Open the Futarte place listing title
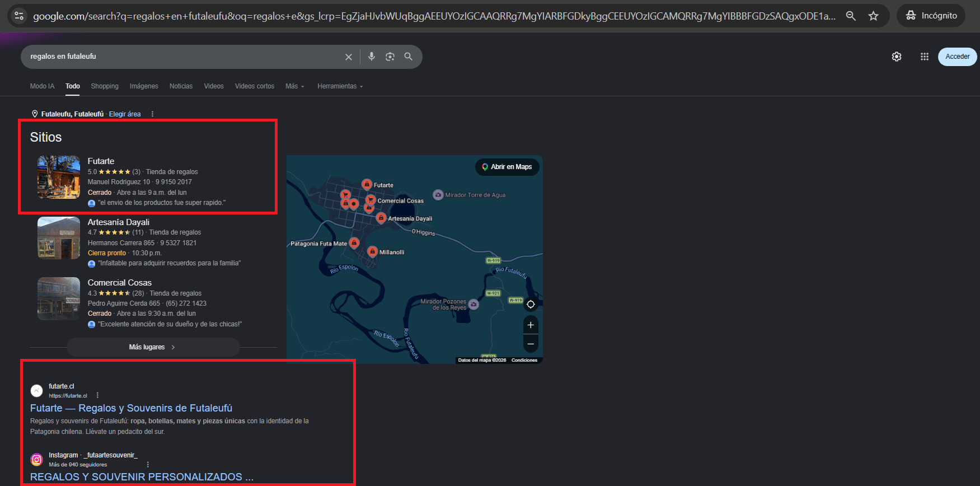980x486 pixels. click(101, 161)
